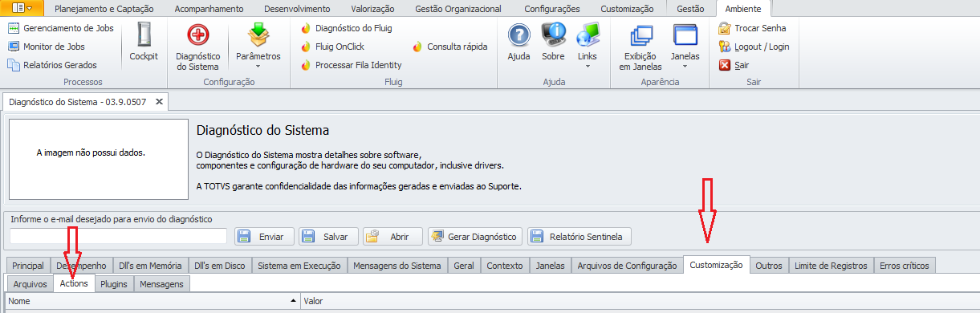This screenshot has width=980, height=313.
Task: Open Fluig OnClick
Action: 332,47
